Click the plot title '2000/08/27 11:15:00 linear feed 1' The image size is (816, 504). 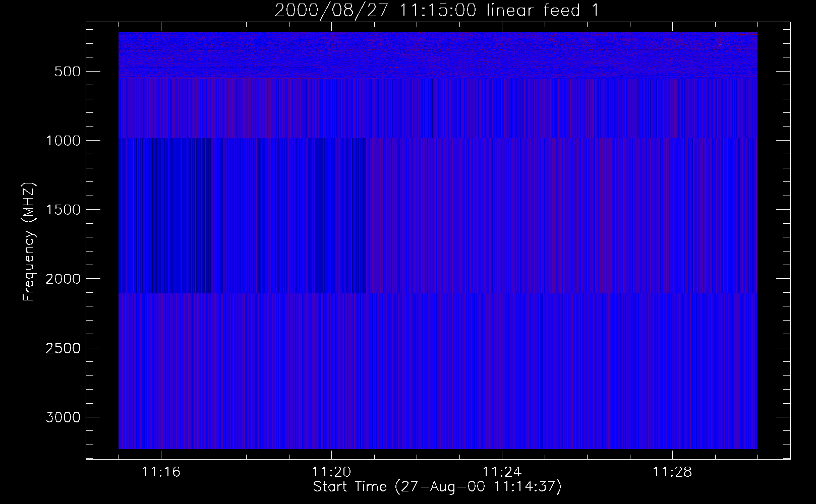click(x=437, y=11)
